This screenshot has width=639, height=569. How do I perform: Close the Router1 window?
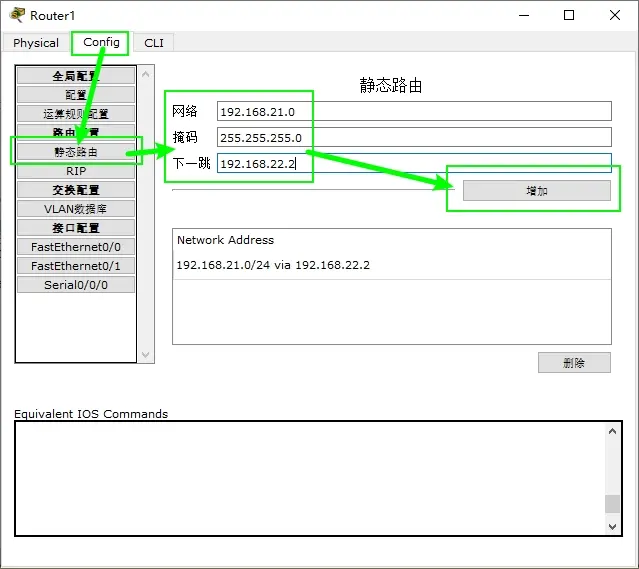615,15
